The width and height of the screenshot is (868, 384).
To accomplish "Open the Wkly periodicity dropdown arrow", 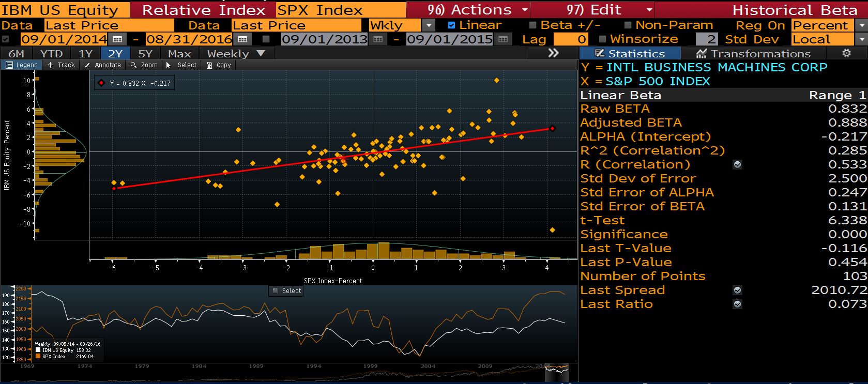I will click(x=429, y=25).
